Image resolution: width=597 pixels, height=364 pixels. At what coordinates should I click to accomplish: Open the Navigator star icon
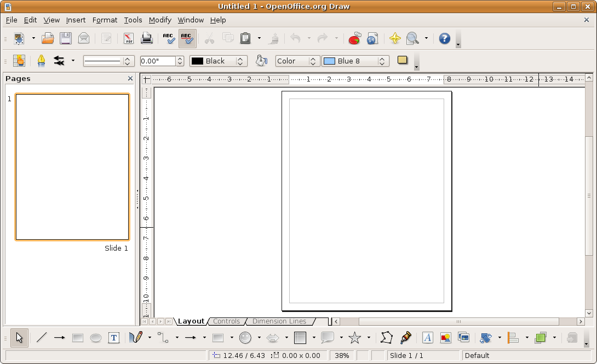395,38
